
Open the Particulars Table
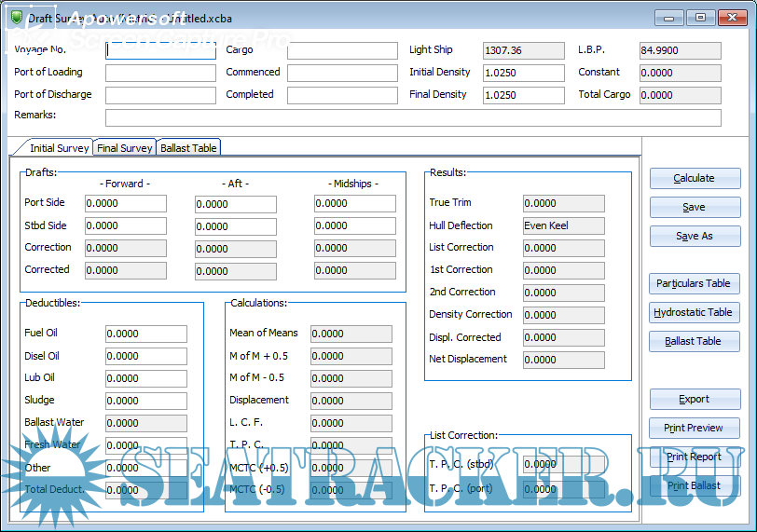tap(695, 283)
